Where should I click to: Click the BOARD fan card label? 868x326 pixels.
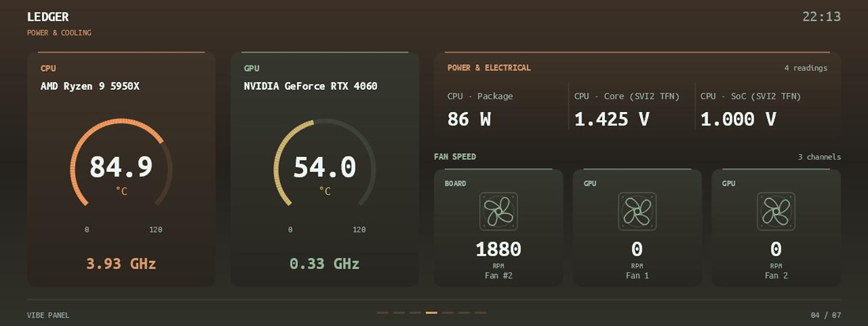click(x=455, y=183)
